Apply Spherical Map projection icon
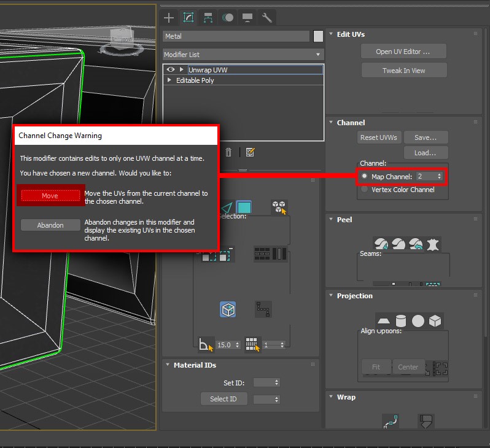 point(418,321)
